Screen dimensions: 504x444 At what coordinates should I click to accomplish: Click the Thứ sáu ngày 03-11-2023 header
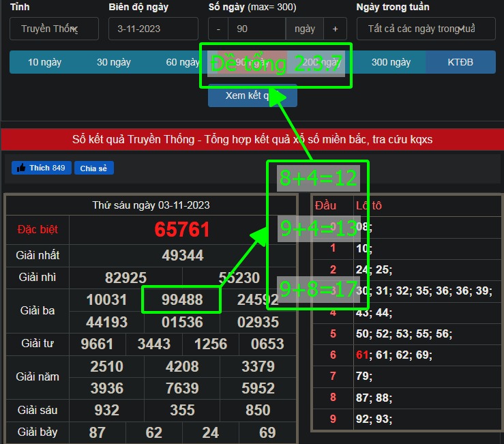coord(151,205)
